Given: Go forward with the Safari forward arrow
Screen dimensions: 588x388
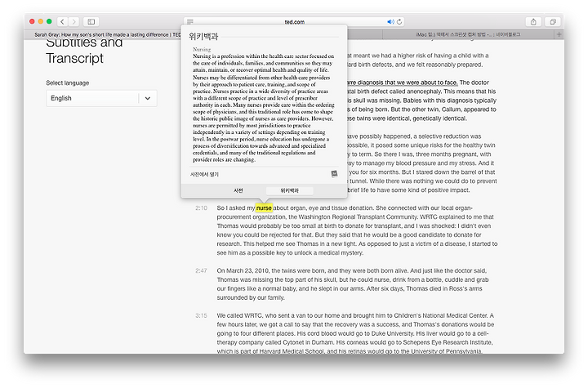Looking at the screenshot, I should (73, 22).
